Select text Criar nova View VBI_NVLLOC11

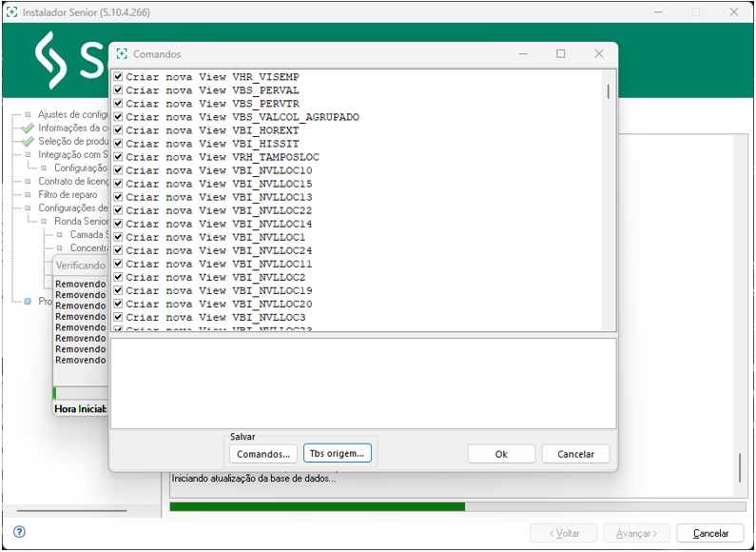[x=219, y=265]
